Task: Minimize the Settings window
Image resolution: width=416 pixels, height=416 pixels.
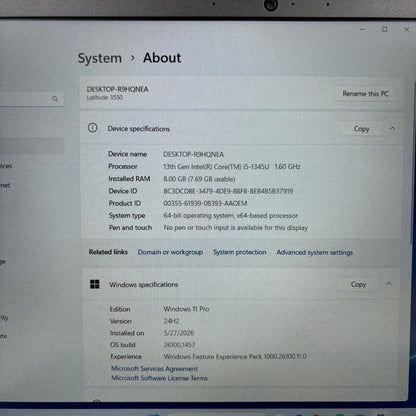Action: 363,29
